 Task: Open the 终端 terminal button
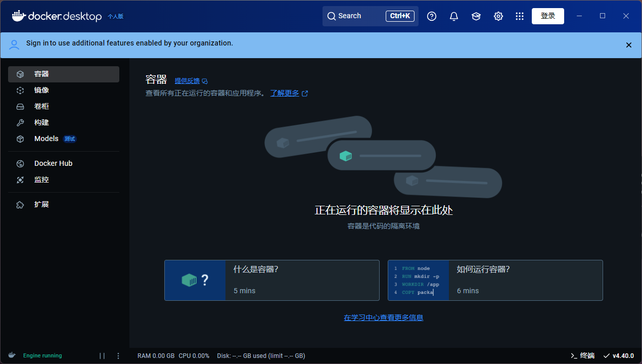click(x=582, y=355)
